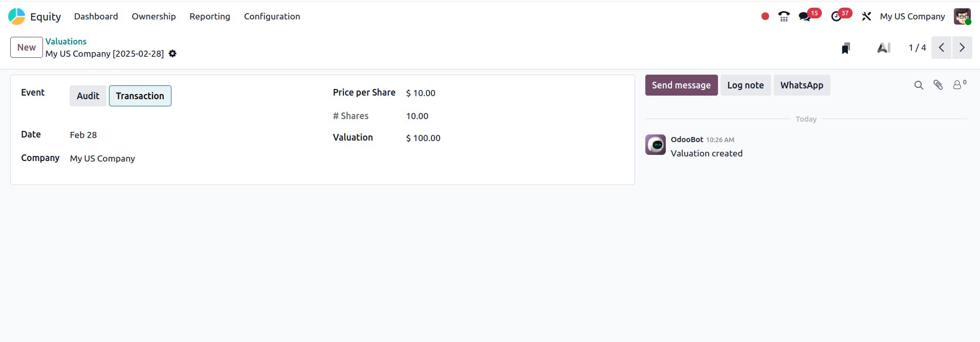
Task: Click the bookmark knowledge icon
Action: click(x=846, y=48)
